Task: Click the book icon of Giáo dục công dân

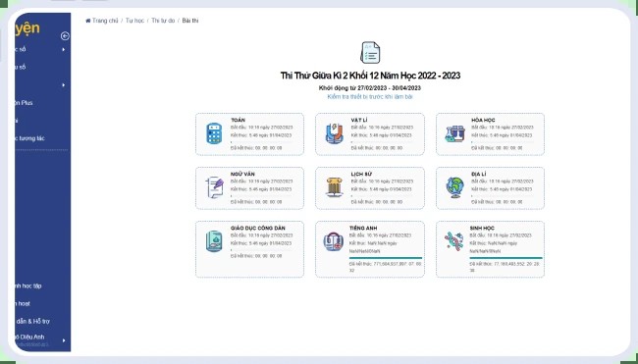Action: [214, 241]
